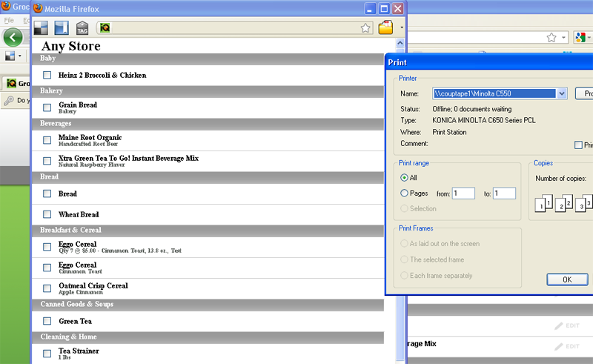The image size is (593, 364).
Task: Check the Green Tea item checkbox
Action: pyautogui.click(x=47, y=321)
